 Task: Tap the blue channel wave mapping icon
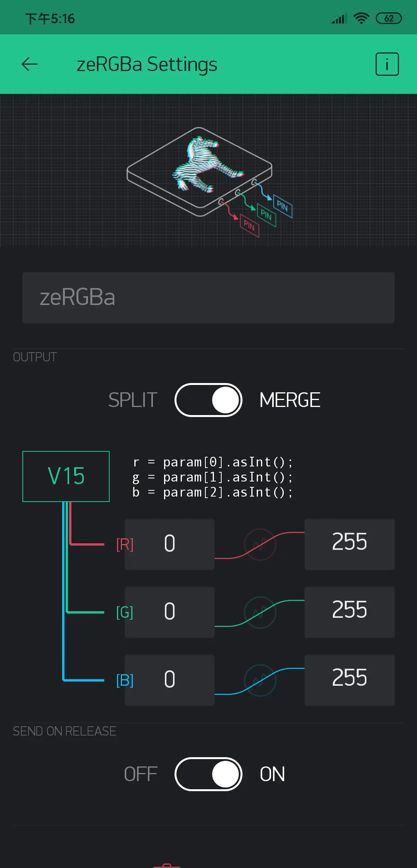(x=260, y=680)
